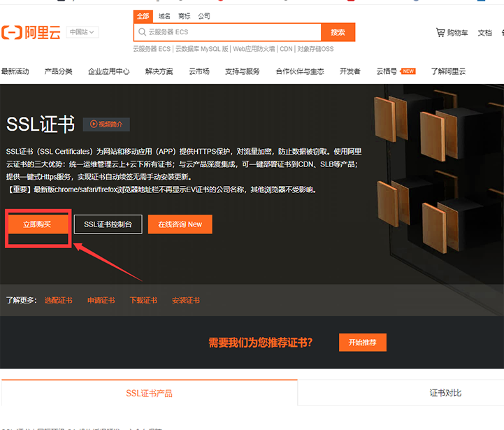Click the 立即购买 buy now button
The height and width of the screenshot is (430, 504).
pos(38,224)
